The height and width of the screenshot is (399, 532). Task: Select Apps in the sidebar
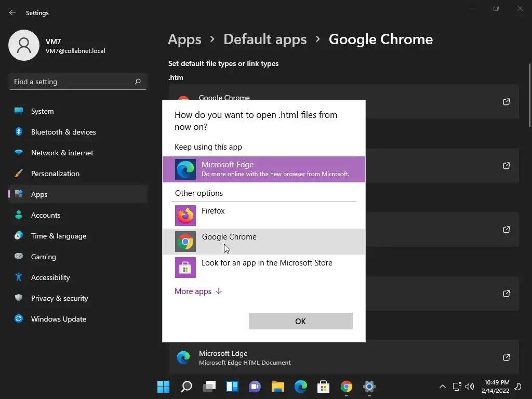coord(78,194)
